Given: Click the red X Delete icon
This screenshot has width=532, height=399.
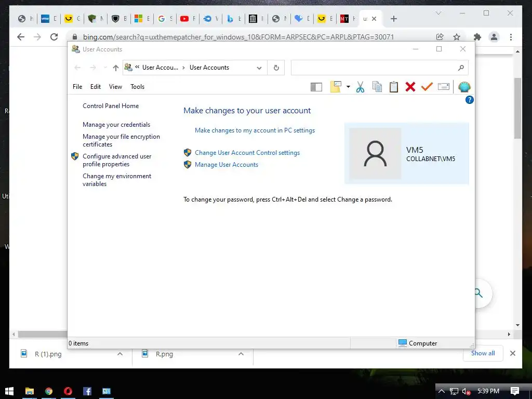Looking at the screenshot, I should coord(410,87).
